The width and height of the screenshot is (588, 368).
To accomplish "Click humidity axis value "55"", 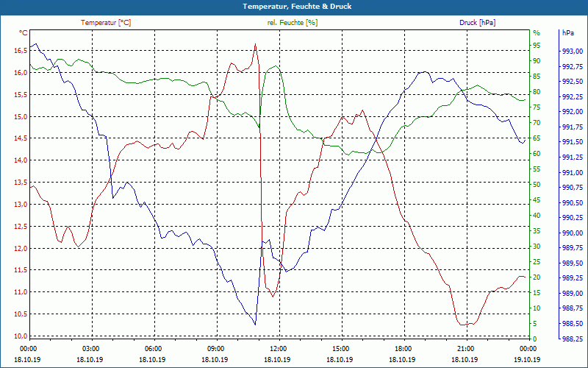I will tap(537, 169).
